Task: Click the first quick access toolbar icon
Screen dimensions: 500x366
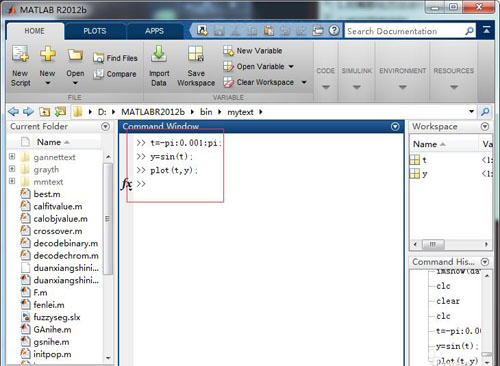Action: coord(202,31)
